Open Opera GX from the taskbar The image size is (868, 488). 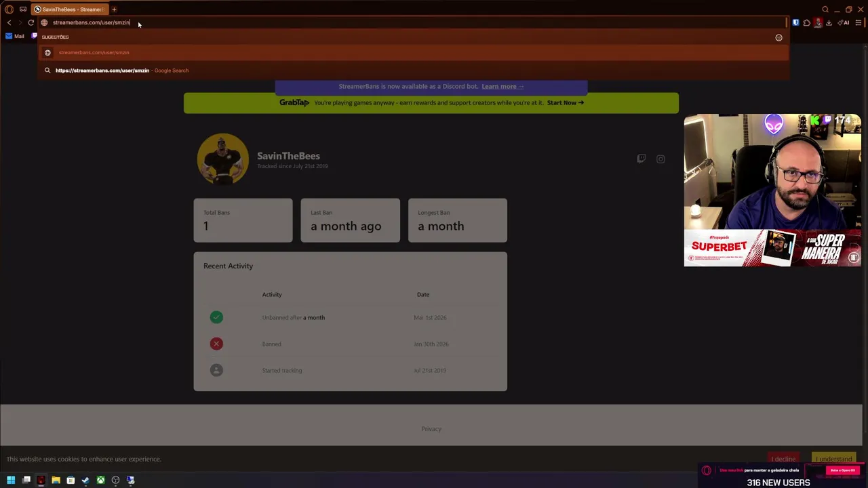pos(41,480)
